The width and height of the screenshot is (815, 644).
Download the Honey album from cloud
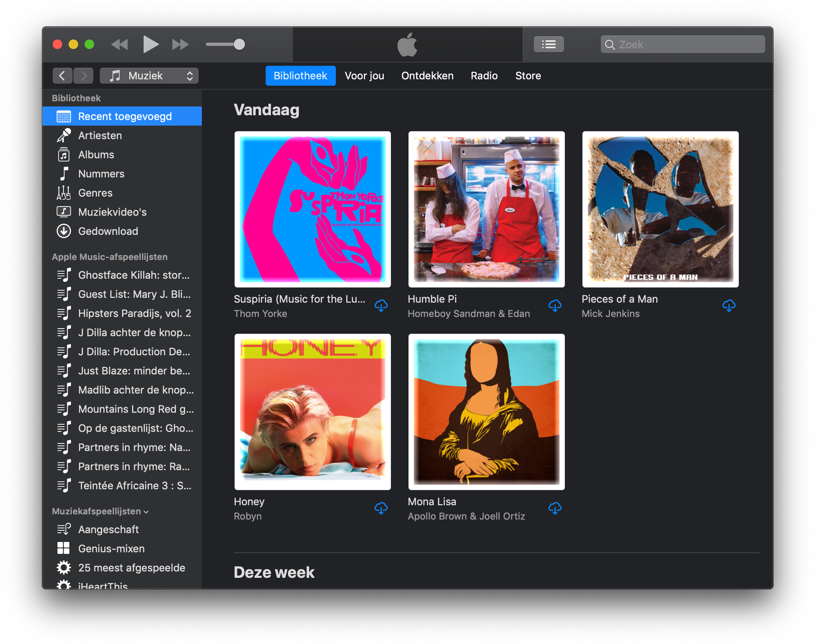click(381, 508)
